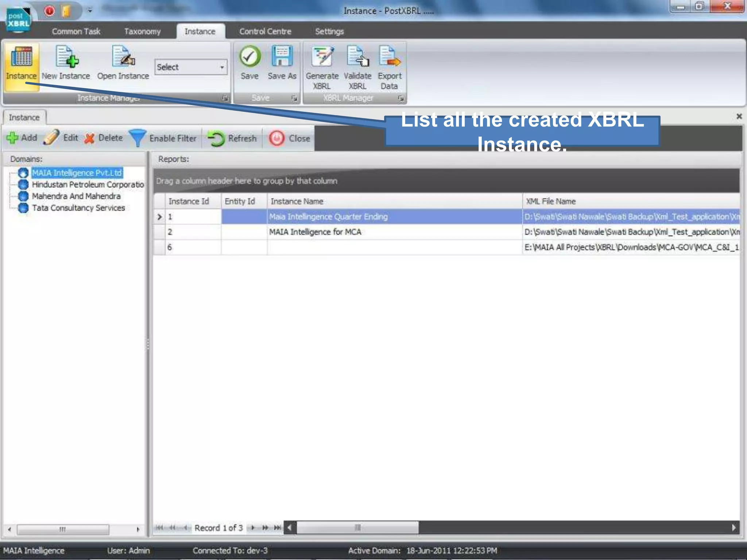This screenshot has width=747, height=560.
Task: Expand Instance Manager group launcher
Action: point(225,98)
